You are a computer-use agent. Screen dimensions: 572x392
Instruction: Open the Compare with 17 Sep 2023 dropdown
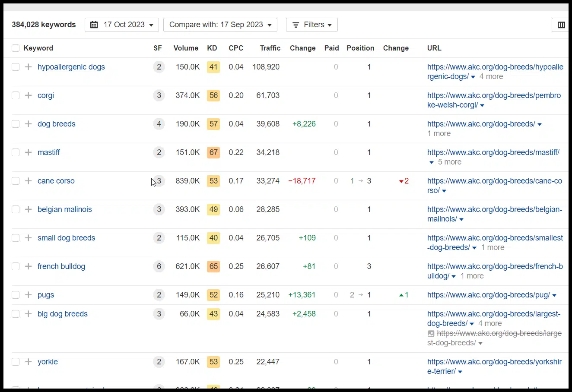220,25
